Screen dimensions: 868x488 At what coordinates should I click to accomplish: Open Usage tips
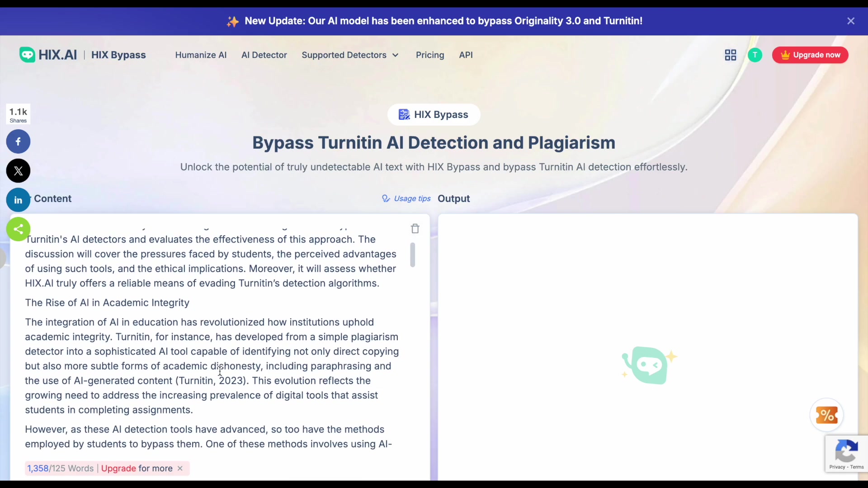406,198
